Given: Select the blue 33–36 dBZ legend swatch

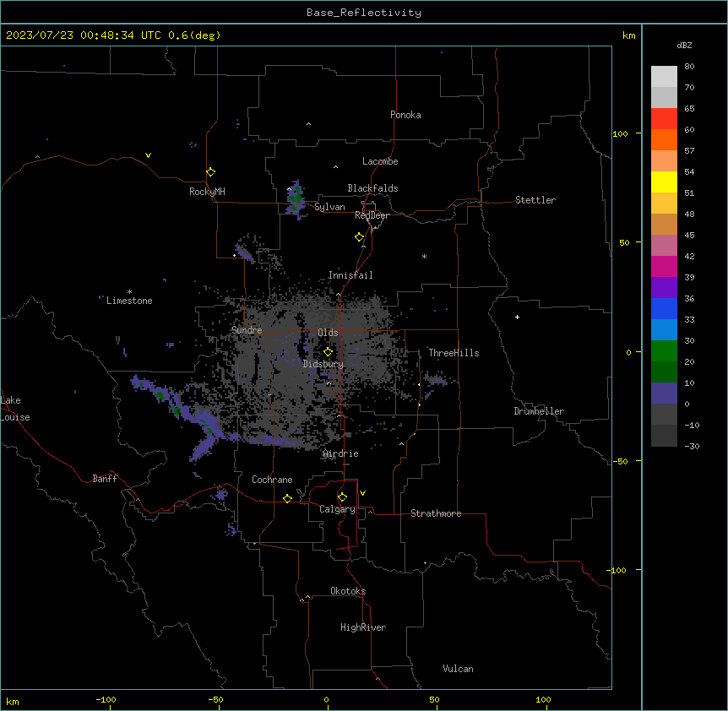Looking at the screenshot, I should pyautogui.click(x=664, y=308).
